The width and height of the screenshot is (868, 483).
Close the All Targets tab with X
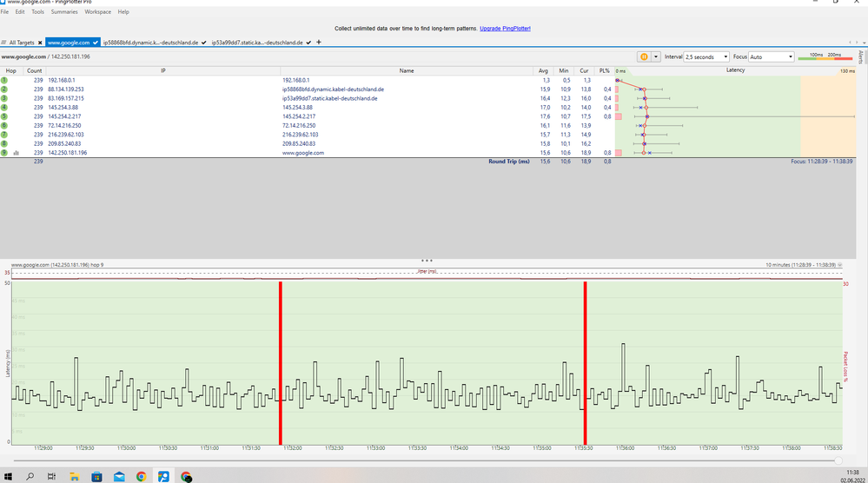[x=40, y=43]
